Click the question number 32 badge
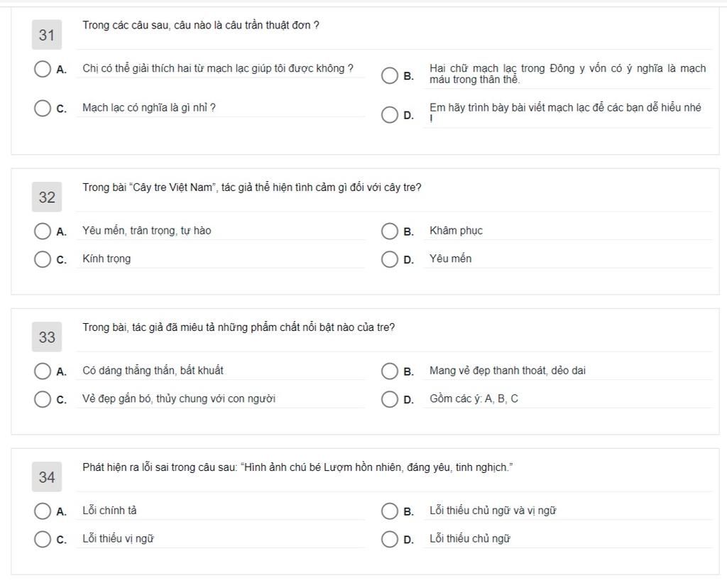 [47, 197]
